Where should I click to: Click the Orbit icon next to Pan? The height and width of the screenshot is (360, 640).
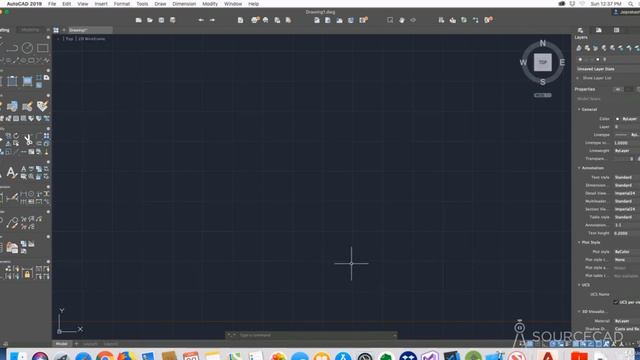413,20
